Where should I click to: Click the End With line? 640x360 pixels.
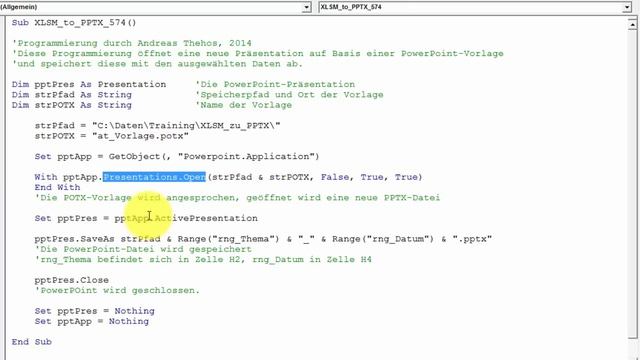coord(57,187)
